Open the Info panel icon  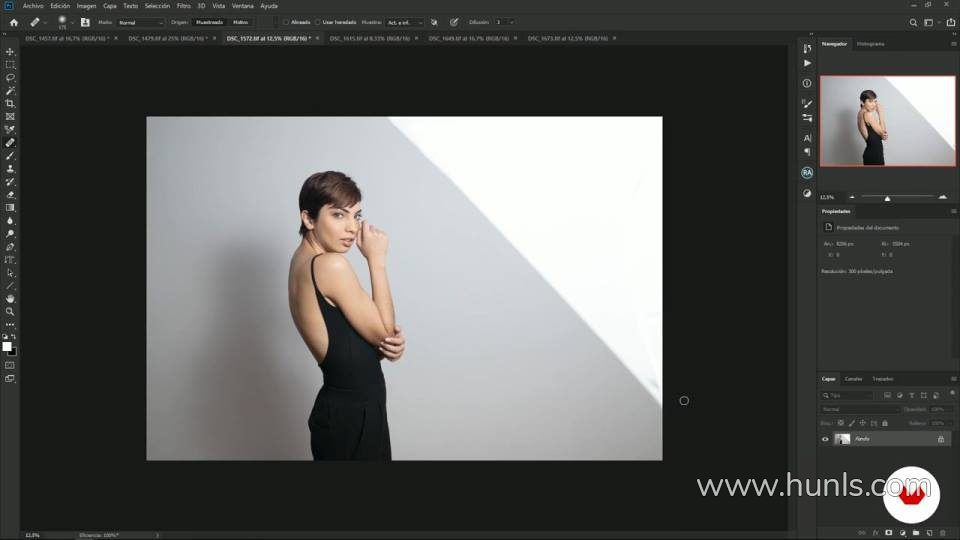point(807,83)
